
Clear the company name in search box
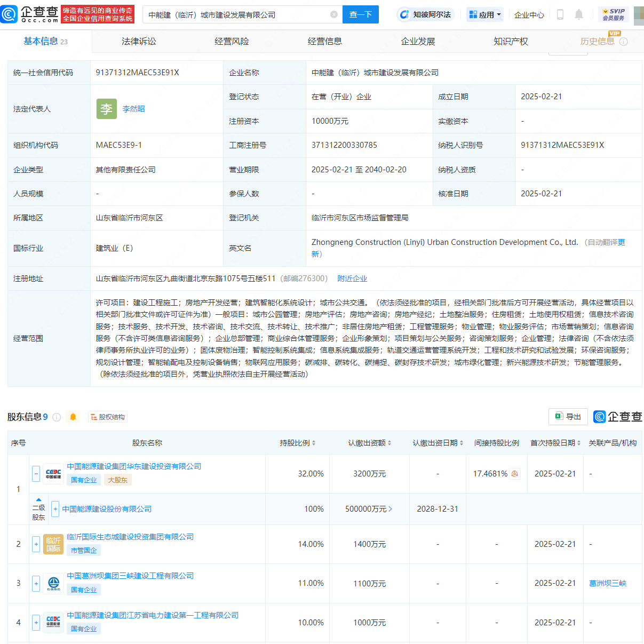(334, 14)
